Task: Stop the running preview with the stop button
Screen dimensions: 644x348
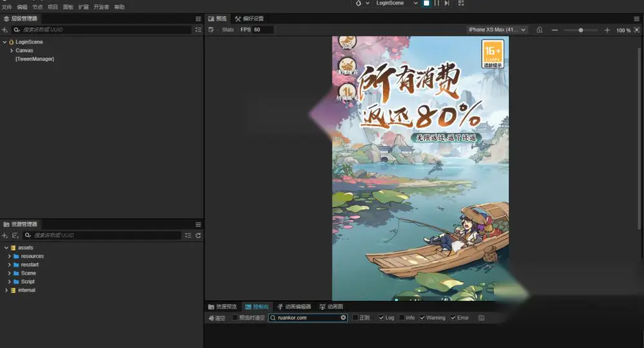Action: 426,3
